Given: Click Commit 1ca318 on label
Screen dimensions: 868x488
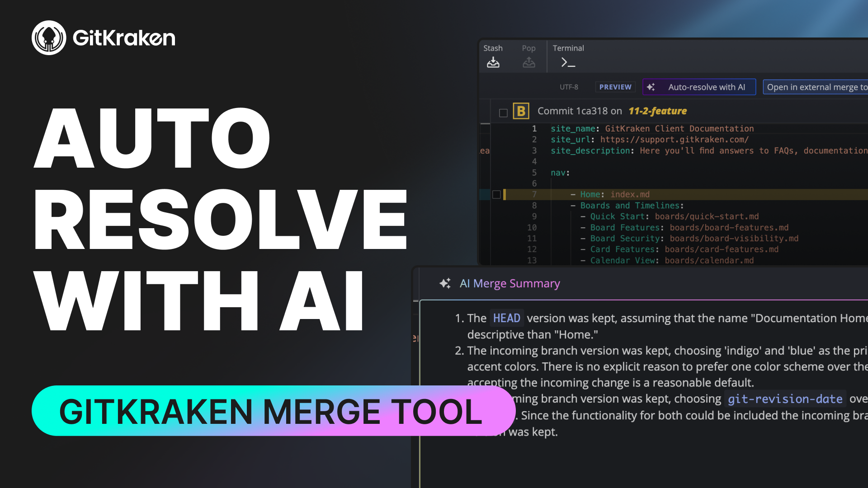Looking at the screenshot, I should (580, 111).
